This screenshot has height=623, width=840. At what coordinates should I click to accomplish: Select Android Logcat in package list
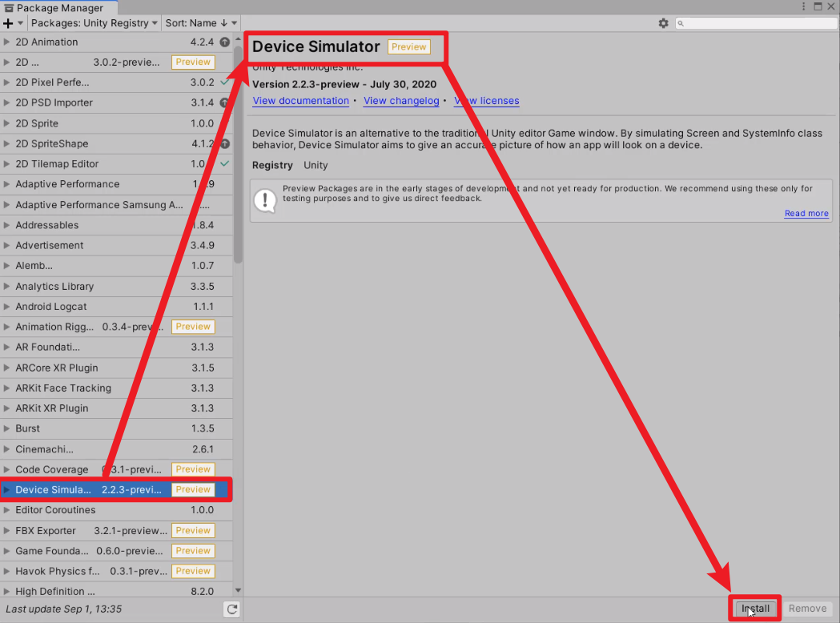(x=51, y=307)
